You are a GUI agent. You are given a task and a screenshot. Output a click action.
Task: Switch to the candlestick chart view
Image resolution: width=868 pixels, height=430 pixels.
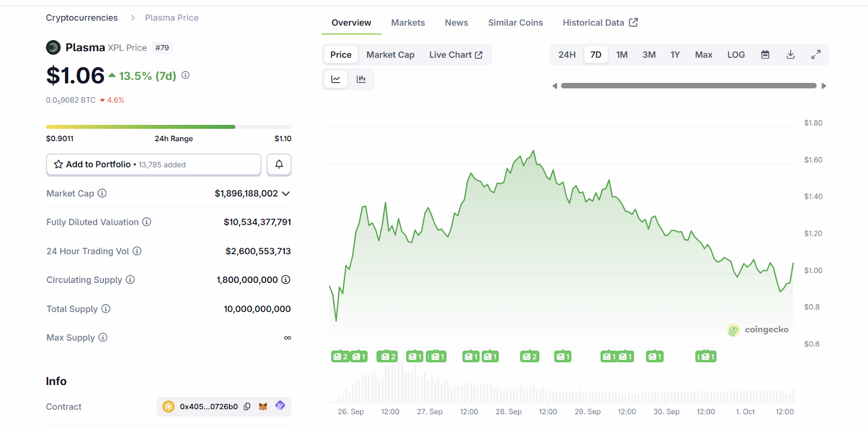click(x=361, y=79)
